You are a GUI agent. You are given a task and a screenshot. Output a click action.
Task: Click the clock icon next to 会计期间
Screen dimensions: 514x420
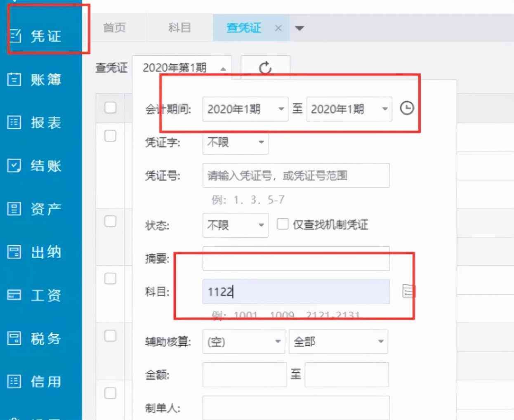pyautogui.click(x=407, y=109)
